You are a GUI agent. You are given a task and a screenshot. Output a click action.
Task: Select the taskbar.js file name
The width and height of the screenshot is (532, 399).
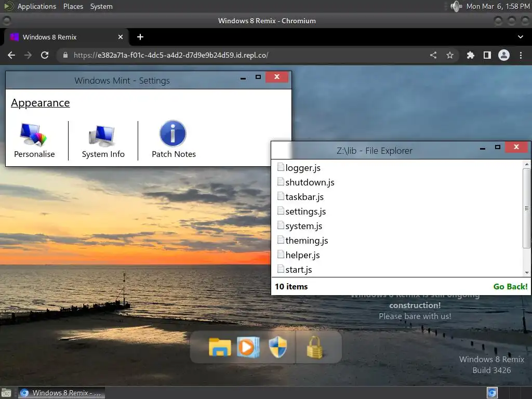click(304, 197)
